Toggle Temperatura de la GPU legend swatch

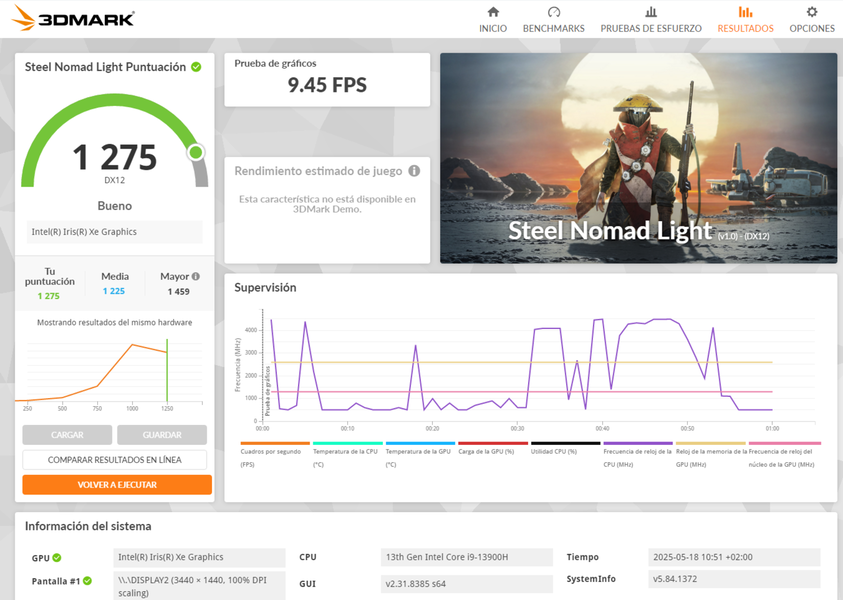coord(420,444)
